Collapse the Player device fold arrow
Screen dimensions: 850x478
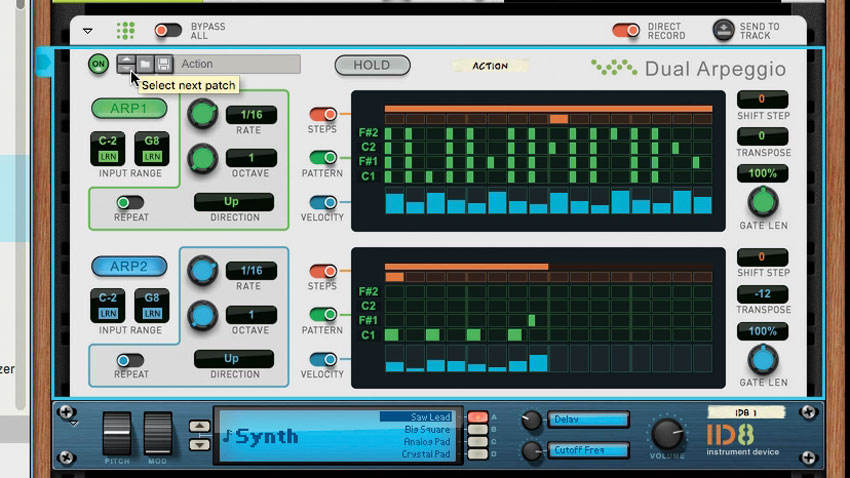tap(88, 31)
